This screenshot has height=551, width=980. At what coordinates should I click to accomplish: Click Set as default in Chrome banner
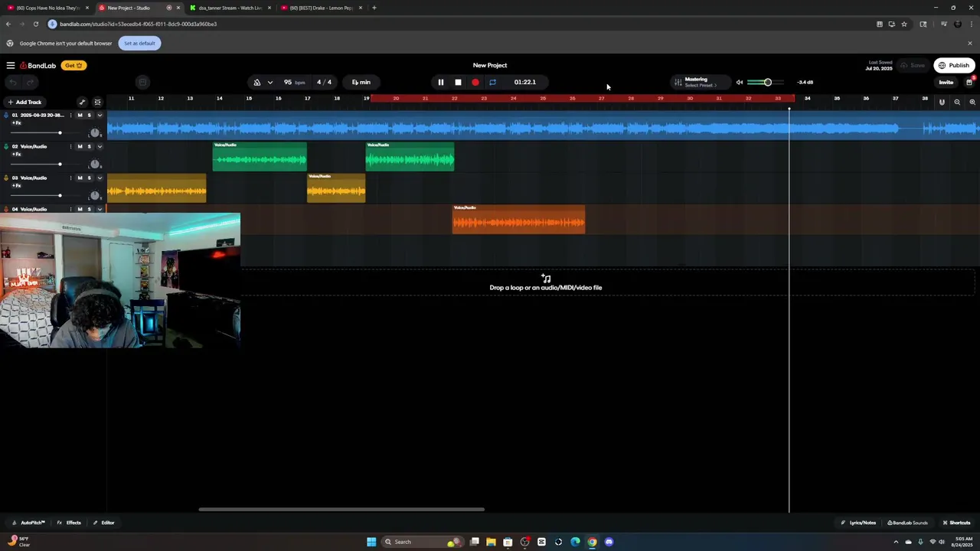click(139, 44)
